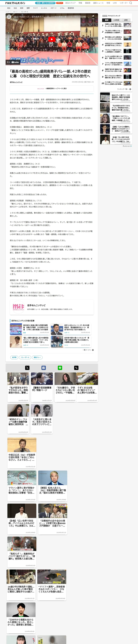Image resolution: width=138 pixels, height=644 pixels.
Task: Select エンタメ category
Action: click(x=44, y=8)
